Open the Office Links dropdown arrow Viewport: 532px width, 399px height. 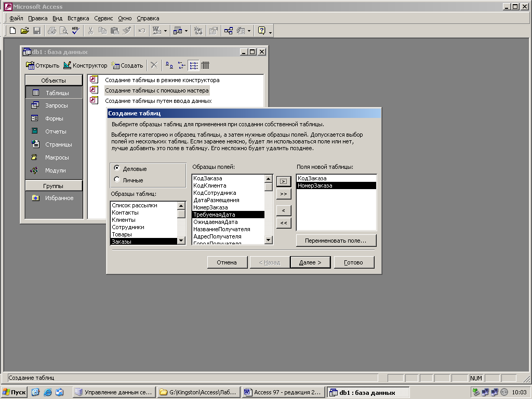pos(165,31)
